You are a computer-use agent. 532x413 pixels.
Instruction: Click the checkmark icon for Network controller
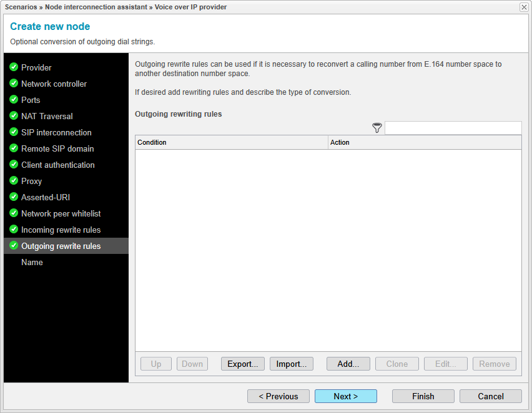point(13,84)
